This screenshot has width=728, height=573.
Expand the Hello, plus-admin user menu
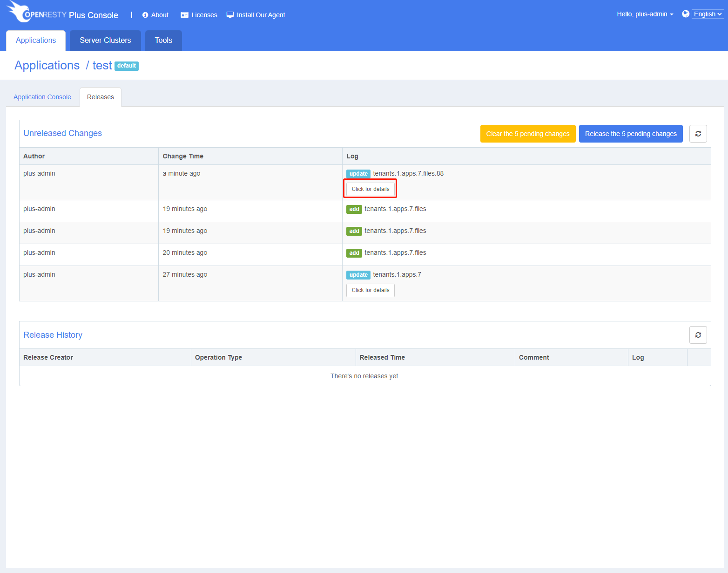[645, 14]
